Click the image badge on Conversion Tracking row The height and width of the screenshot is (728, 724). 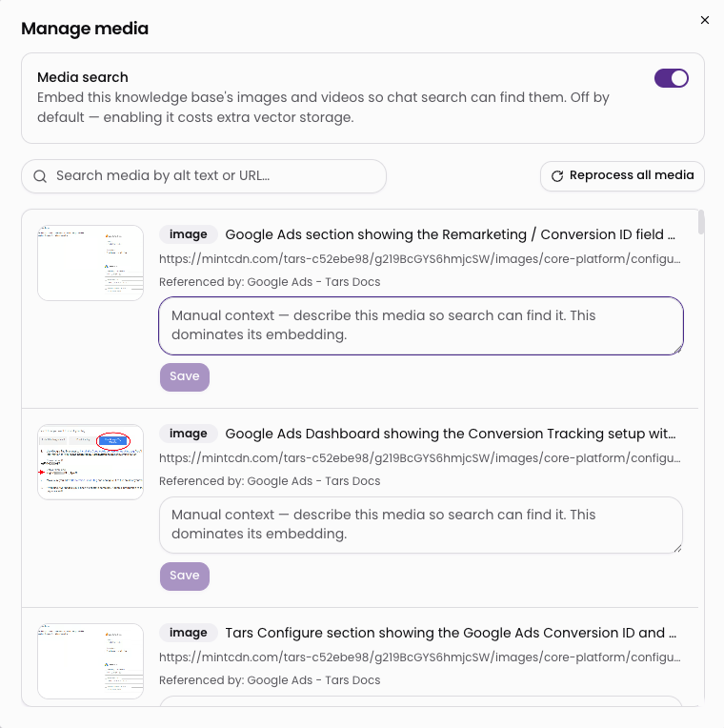pyautogui.click(x=188, y=434)
